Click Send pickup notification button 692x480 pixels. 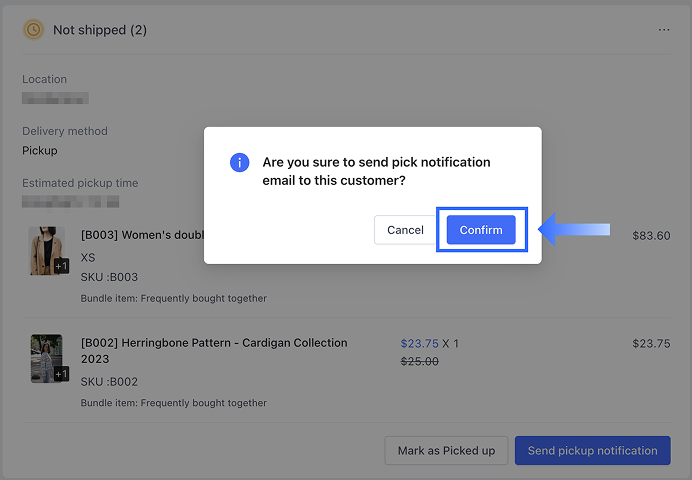[592, 450]
